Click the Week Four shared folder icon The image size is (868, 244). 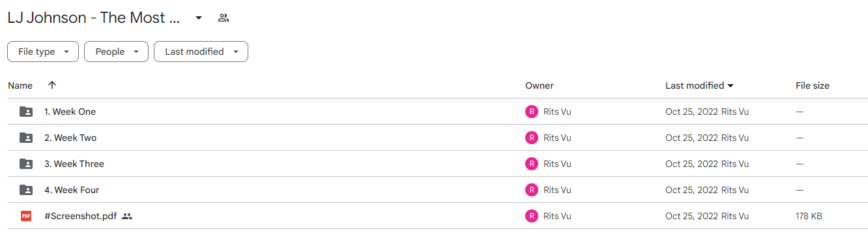tap(26, 190)
